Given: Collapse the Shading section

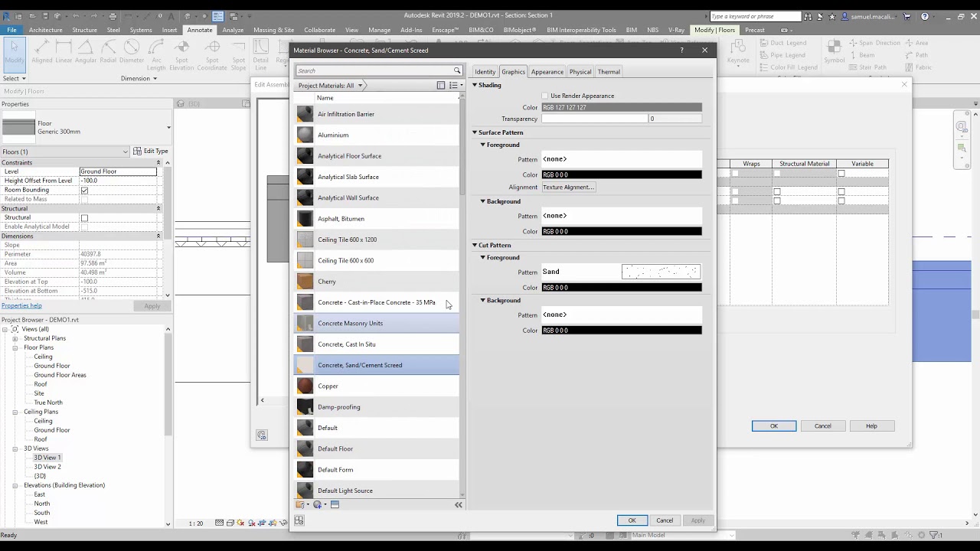Looking at the screenshot, I should tap(475, 85).
